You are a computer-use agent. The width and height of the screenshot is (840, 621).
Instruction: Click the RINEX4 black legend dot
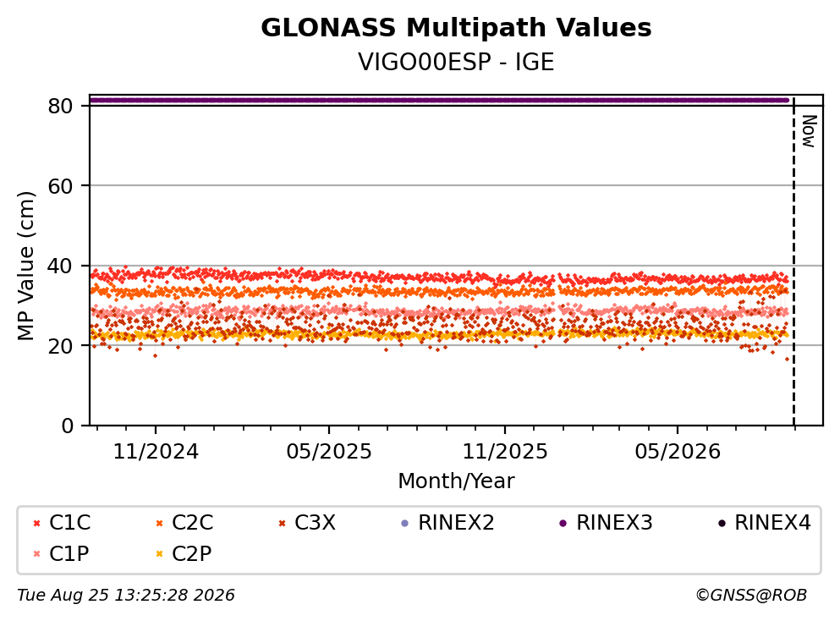tap(722, 523)
